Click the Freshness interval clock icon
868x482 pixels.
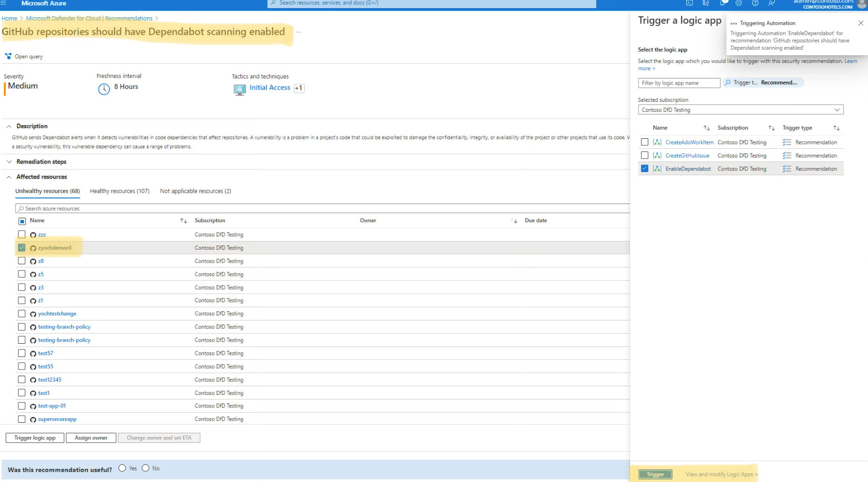tap(104, 89)
